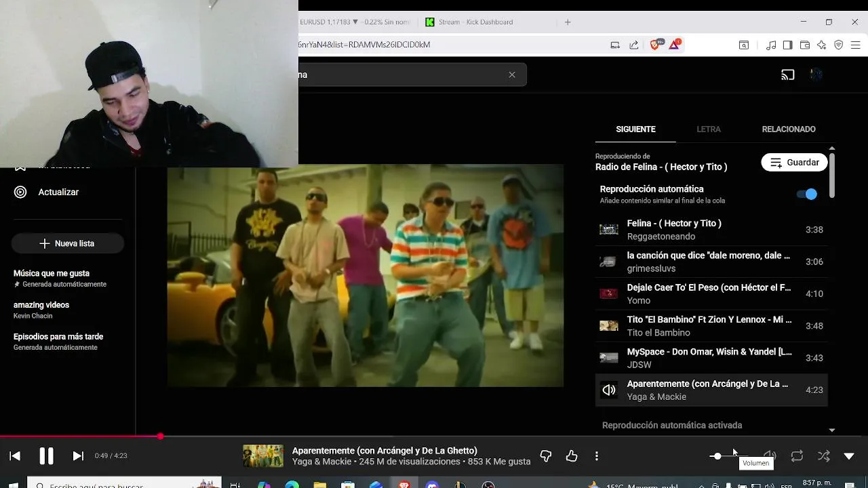
Task: Clear the search box with the X
Action: click(512, 75)
